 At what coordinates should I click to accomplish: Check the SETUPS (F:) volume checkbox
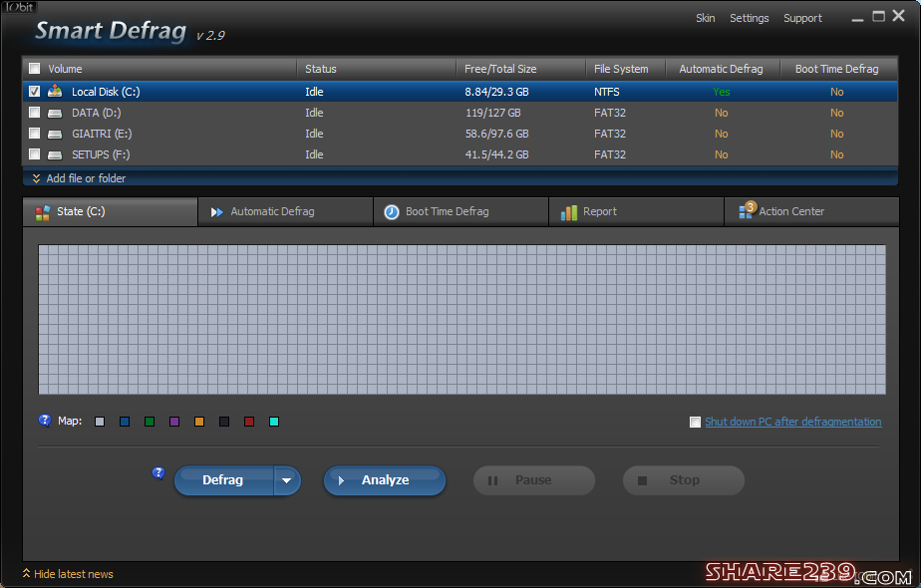coord(35,154)
